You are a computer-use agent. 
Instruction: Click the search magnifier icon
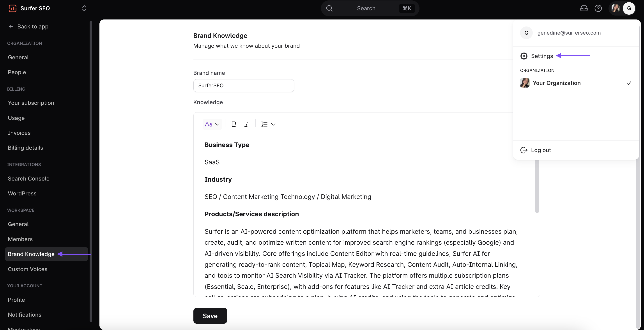click(329, 8)
